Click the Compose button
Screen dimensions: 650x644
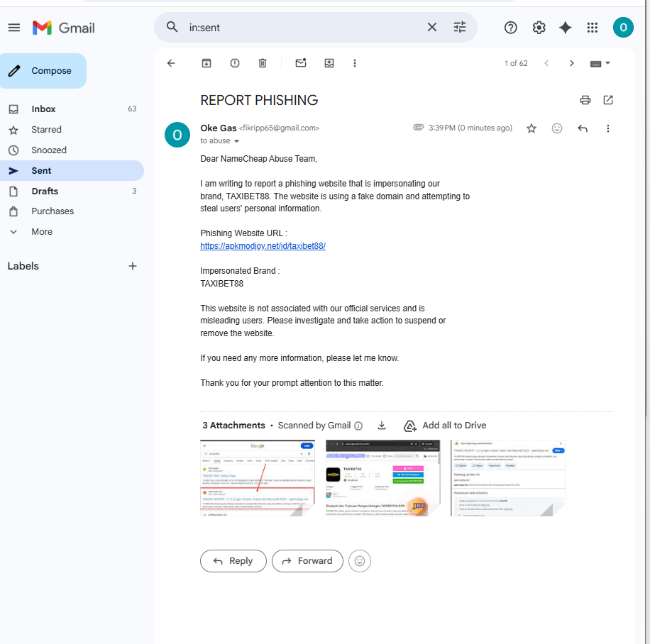pyautogui.click(x=43, y=71)
